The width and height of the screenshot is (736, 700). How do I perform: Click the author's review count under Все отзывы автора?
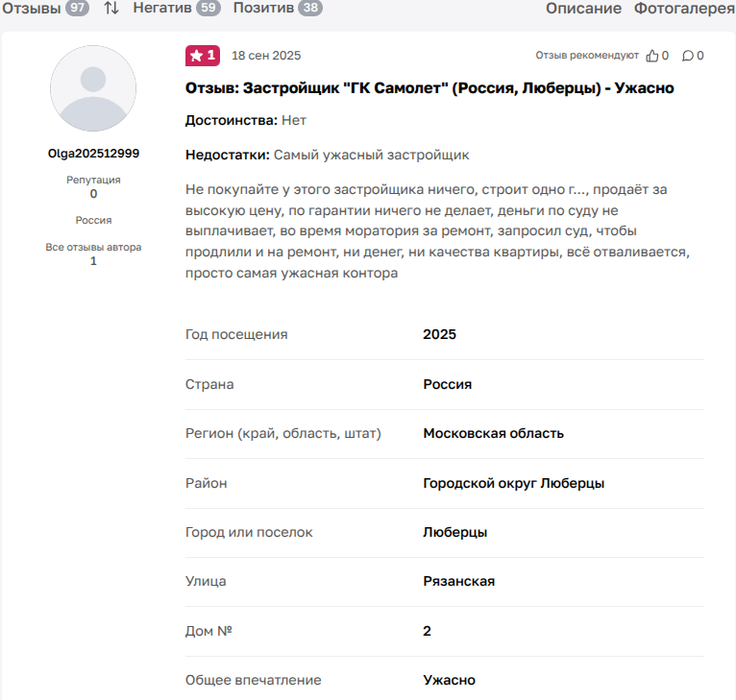(93, 260)
